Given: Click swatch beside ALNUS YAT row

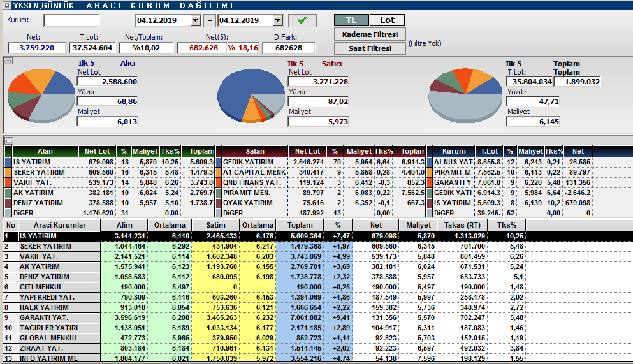Looking at the screenshot, I should click(x=430, y=162).
